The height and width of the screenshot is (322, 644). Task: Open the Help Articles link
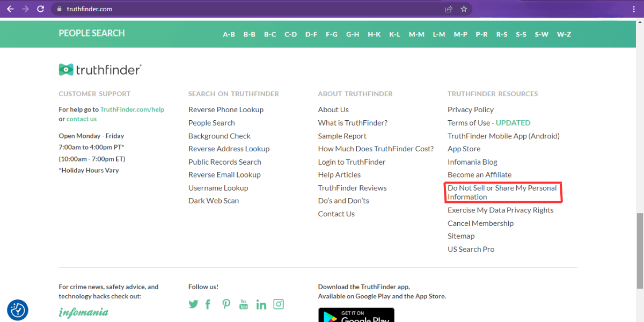pyautogui.click(x=339, y=175)
